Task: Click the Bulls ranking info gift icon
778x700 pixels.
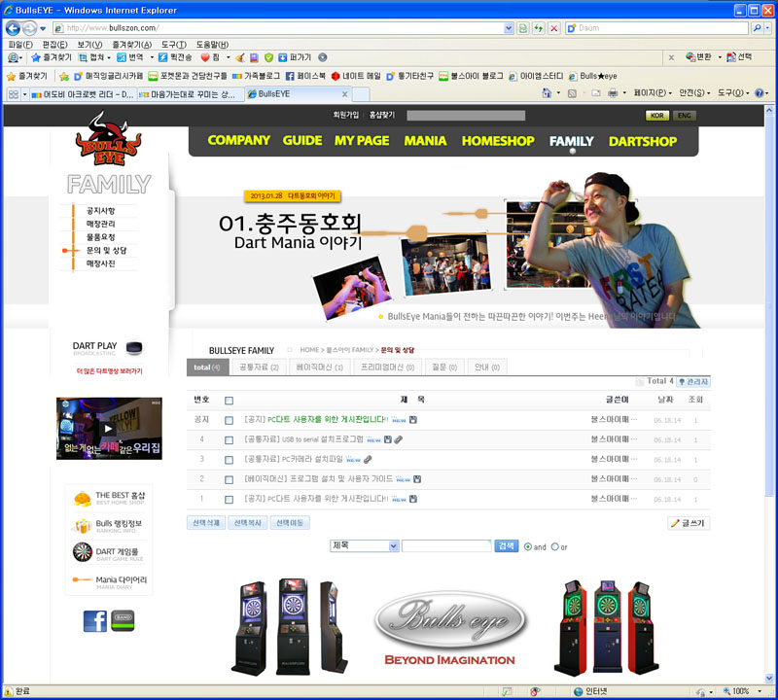Action: click(x=82, y=526)
